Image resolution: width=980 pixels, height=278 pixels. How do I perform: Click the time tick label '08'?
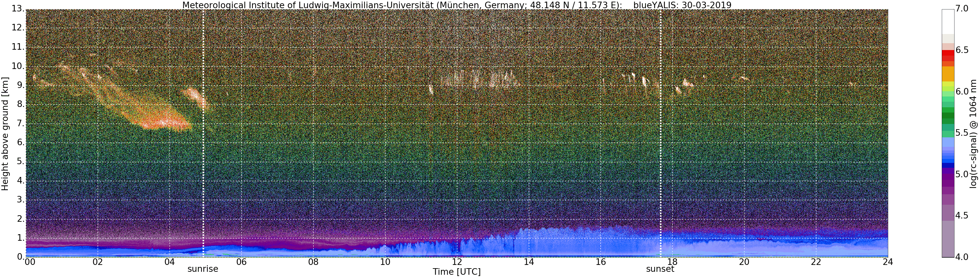tap(313, 262)
